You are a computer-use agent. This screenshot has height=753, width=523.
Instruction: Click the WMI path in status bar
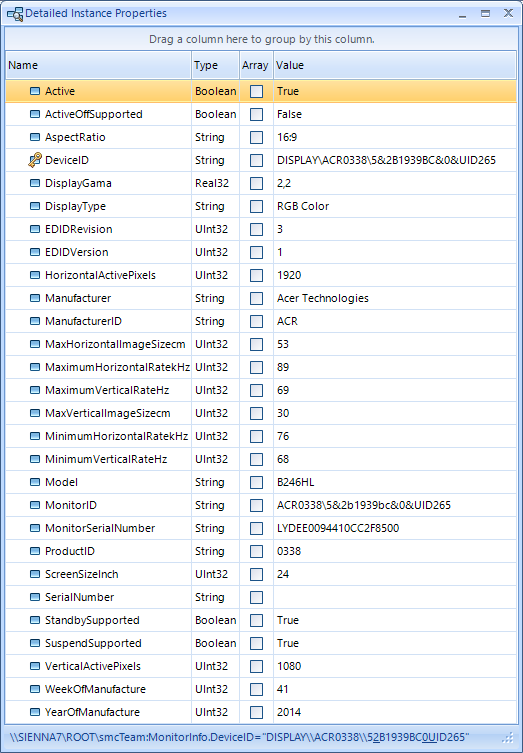(240, 737)
